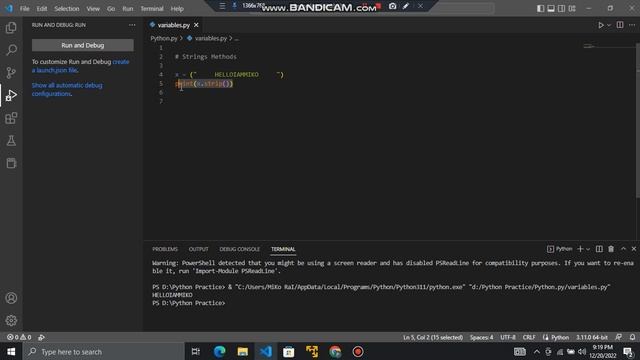The height and width of the screenshot is (360, 640).
Task: Close the variables.py editor tab
Action: (196, 25)
